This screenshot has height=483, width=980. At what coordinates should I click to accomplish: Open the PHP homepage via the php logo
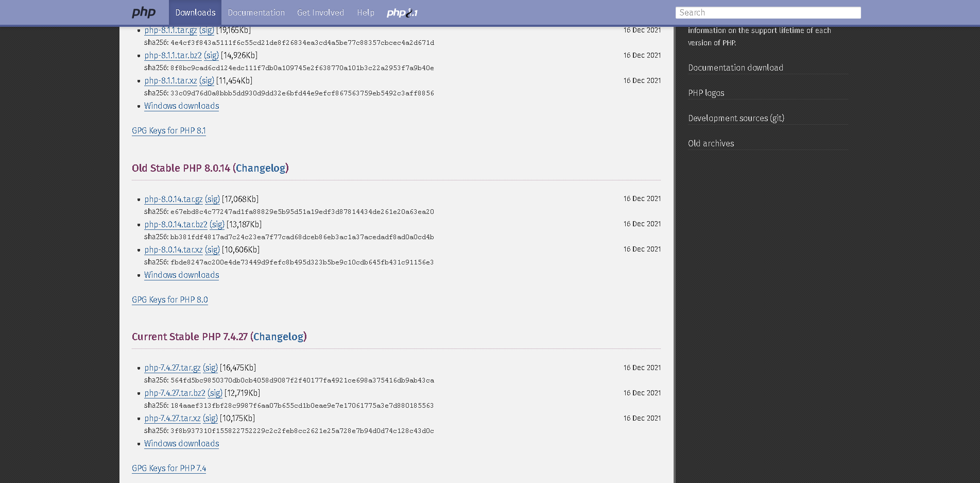[x=143, y=12]
